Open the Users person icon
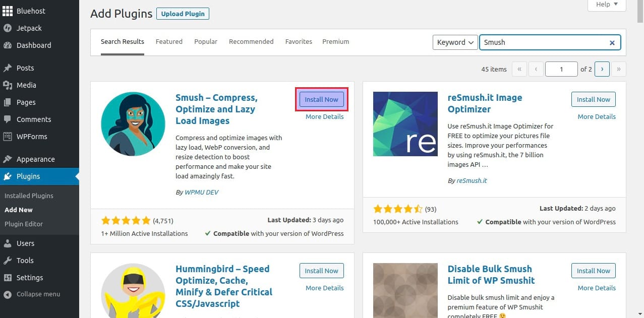 coord(8,243)
